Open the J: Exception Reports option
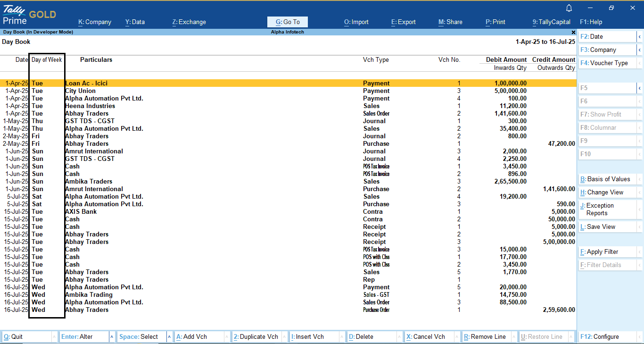 pos(608,210)
